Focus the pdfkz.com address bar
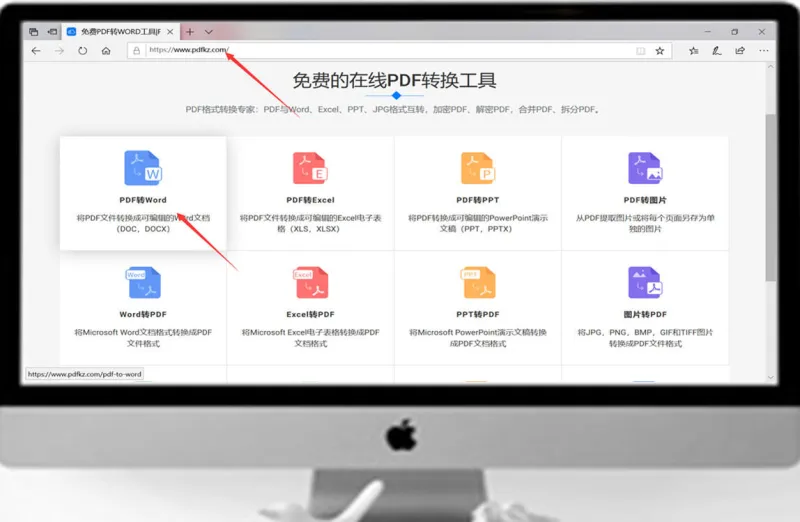 click(388, 50)
